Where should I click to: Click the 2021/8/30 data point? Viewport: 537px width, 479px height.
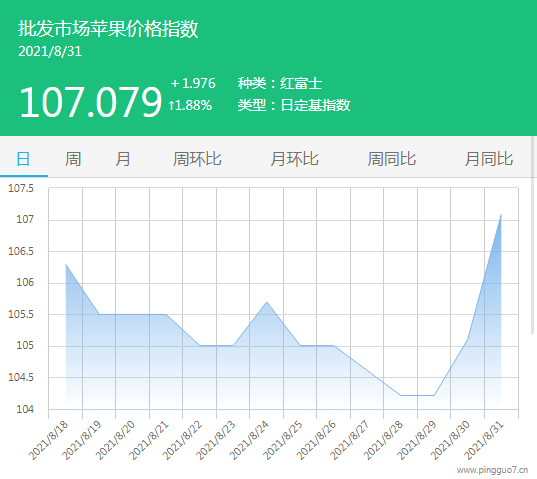click(x=468, y=339)
